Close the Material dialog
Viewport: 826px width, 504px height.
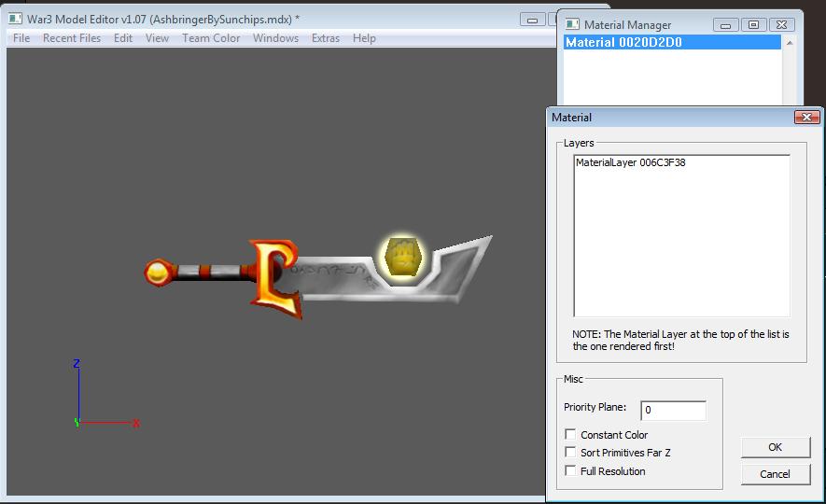coord(806,117)
